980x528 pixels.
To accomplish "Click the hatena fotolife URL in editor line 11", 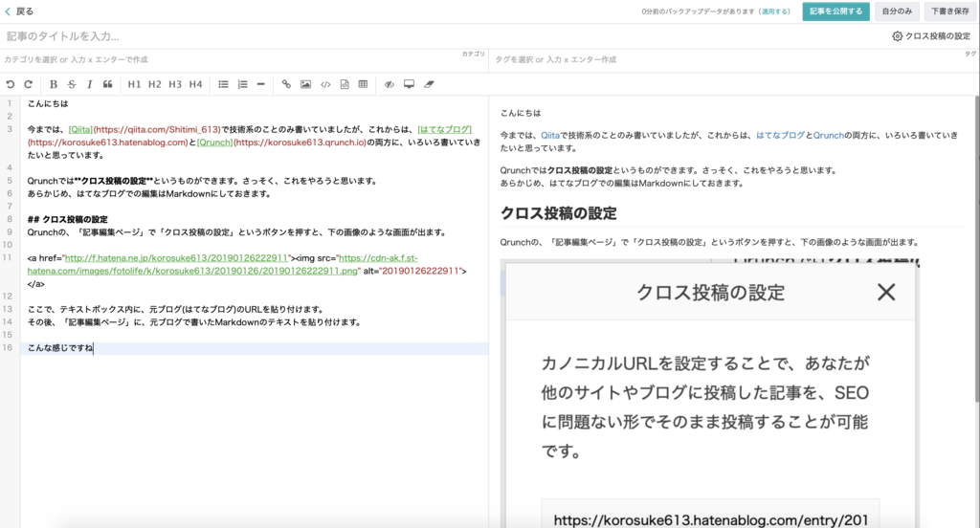I will [x=176, y=258].
